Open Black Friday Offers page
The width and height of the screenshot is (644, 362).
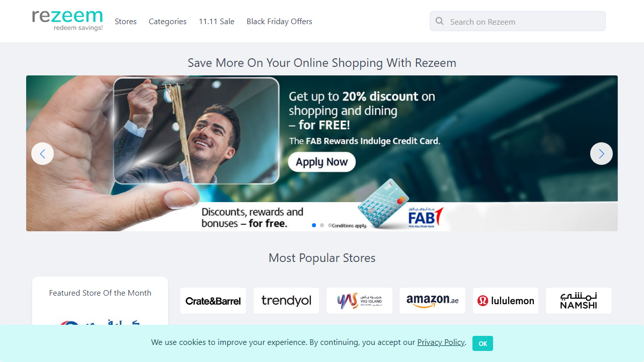click(279, 21)
